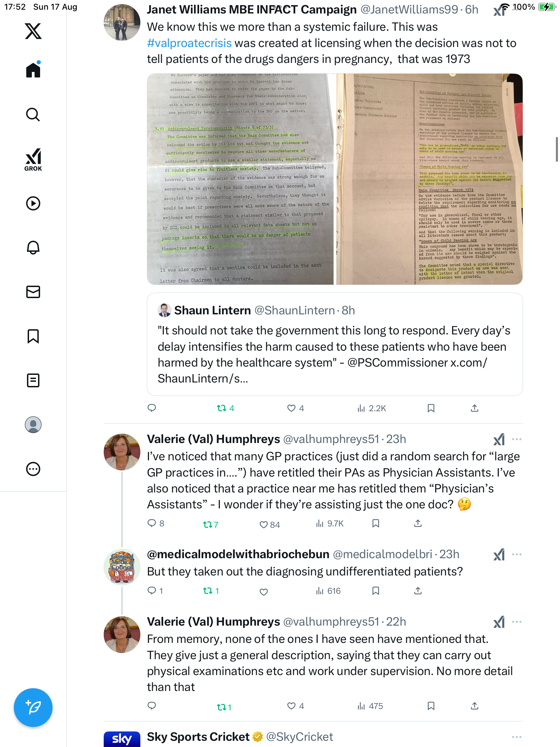Bookmark the @medicalmodelbri reply
This screenshot has width=560, height=747.
pos(376,591)
